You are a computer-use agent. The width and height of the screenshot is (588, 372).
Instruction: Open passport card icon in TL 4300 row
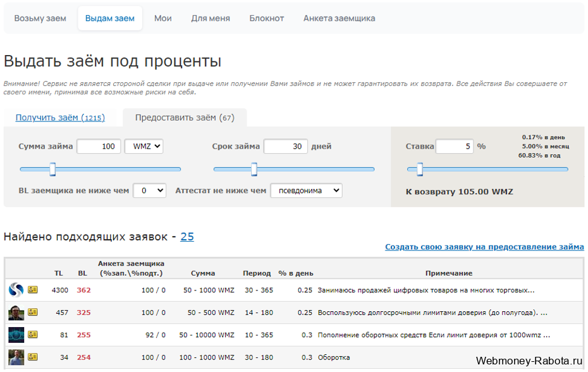click(x=33, y=289)
